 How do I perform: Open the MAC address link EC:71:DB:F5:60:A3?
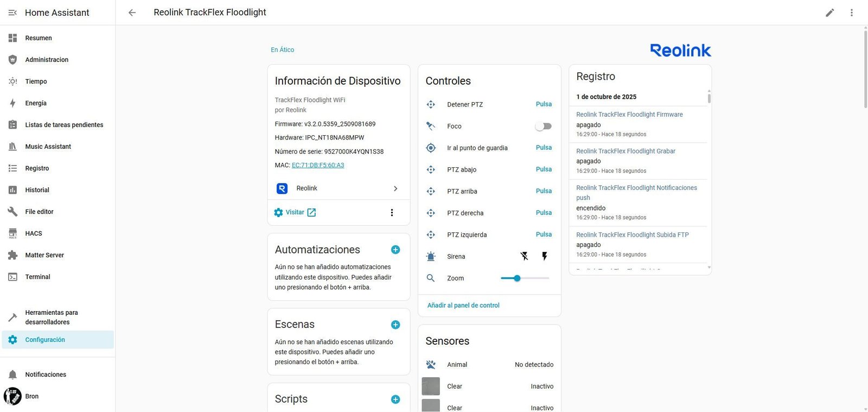(318, 165)
